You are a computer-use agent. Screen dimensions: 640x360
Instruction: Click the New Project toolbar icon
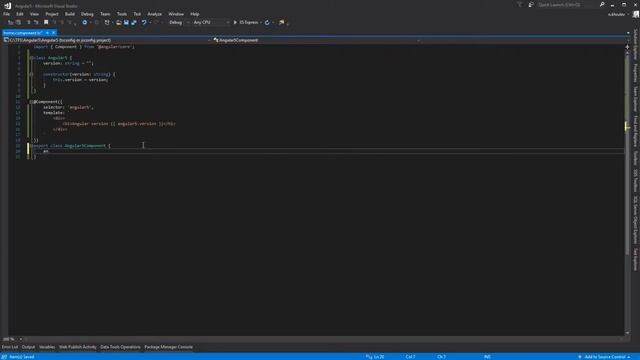[x=107, y=22]
